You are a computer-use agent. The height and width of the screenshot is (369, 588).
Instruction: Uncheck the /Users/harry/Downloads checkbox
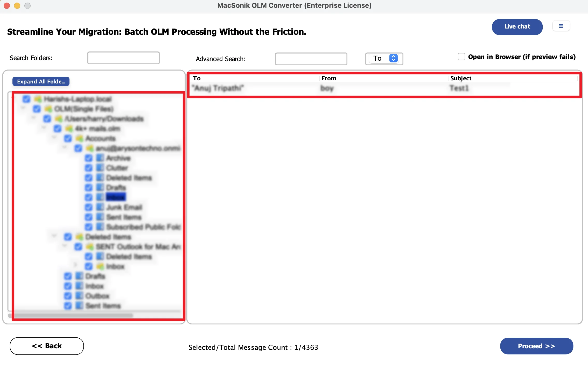pos(47,119)
